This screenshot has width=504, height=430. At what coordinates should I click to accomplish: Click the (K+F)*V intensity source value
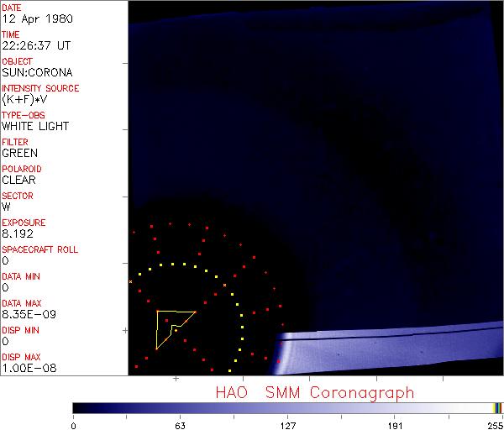click(x=25, y=99)
